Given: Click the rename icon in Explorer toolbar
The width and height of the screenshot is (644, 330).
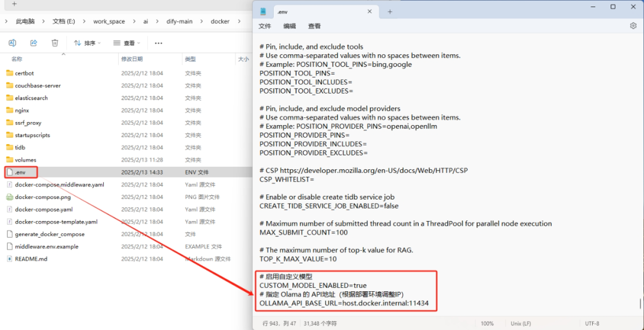Looking at the screenshot, I should pos(13,43).
